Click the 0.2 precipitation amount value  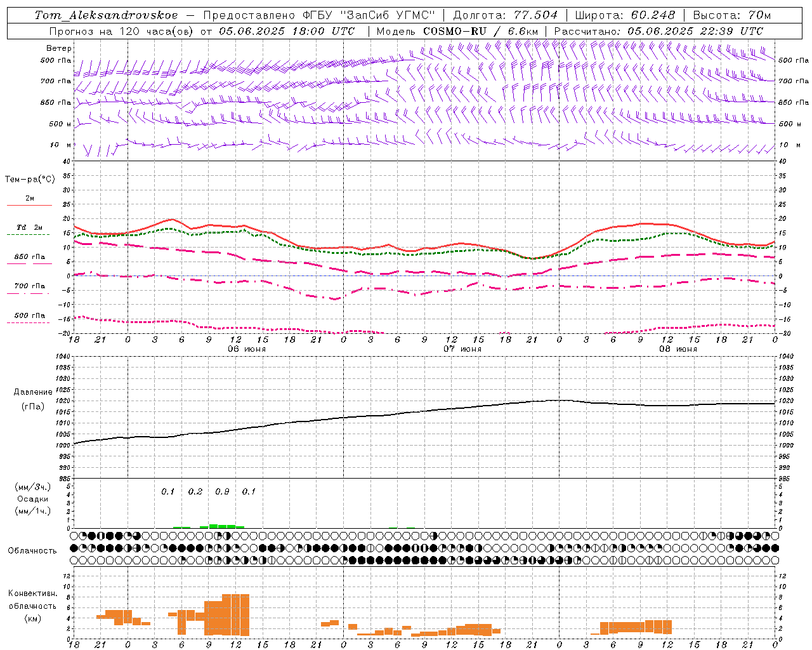[195, 491]
